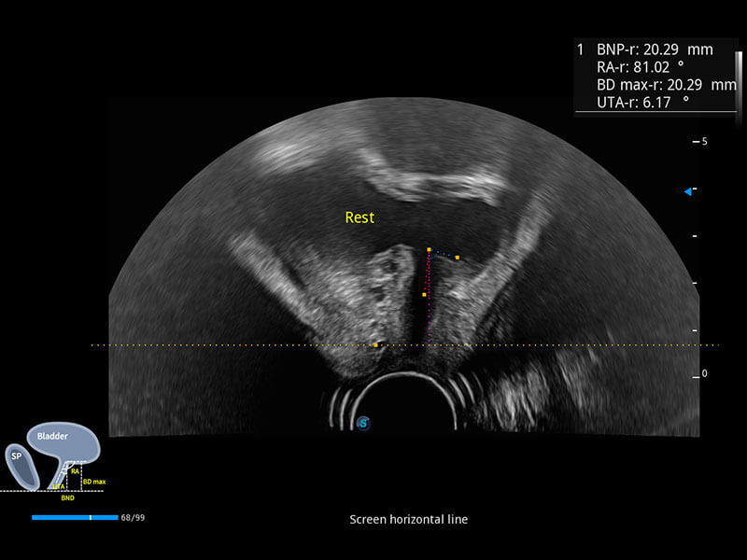Click the blue focus position arrow
Screen dimensions: 747x560
[x=687, y=191]
